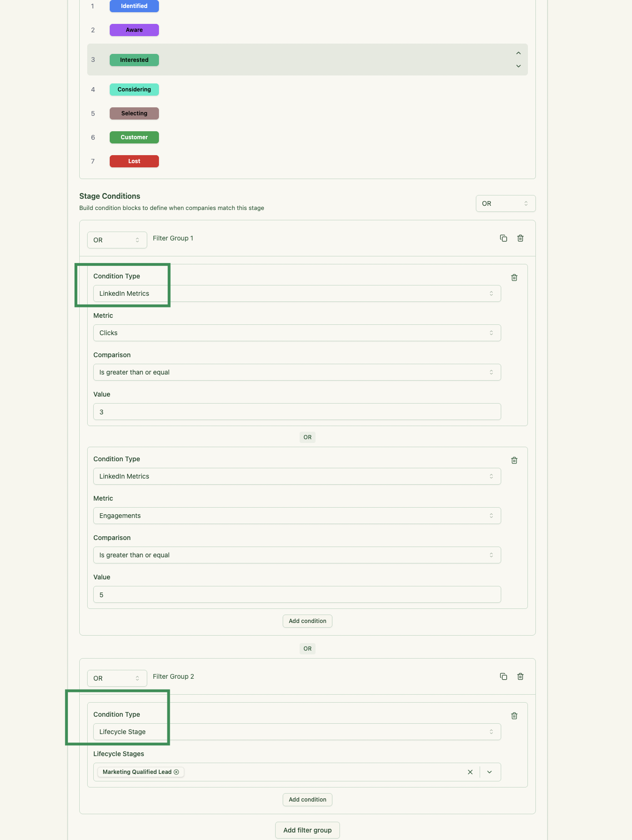Click the Value field containing 5
This screenshot has height=840, width=632.
click(x=297, y=595)
